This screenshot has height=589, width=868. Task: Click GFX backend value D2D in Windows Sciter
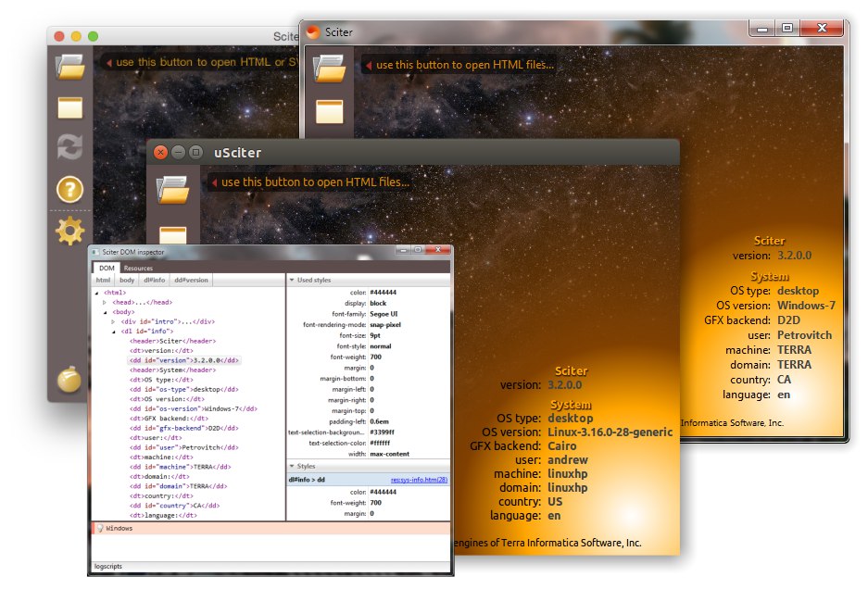click(x=789, y=320)
